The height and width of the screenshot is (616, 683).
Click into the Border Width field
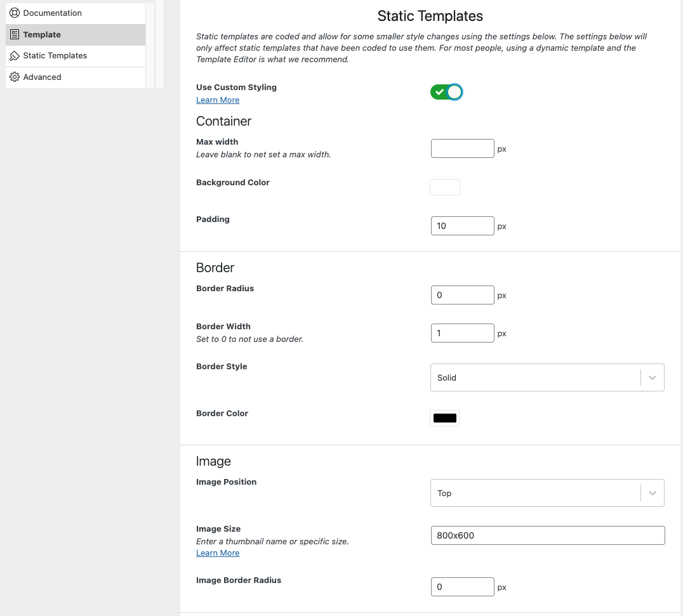point(462,333)
